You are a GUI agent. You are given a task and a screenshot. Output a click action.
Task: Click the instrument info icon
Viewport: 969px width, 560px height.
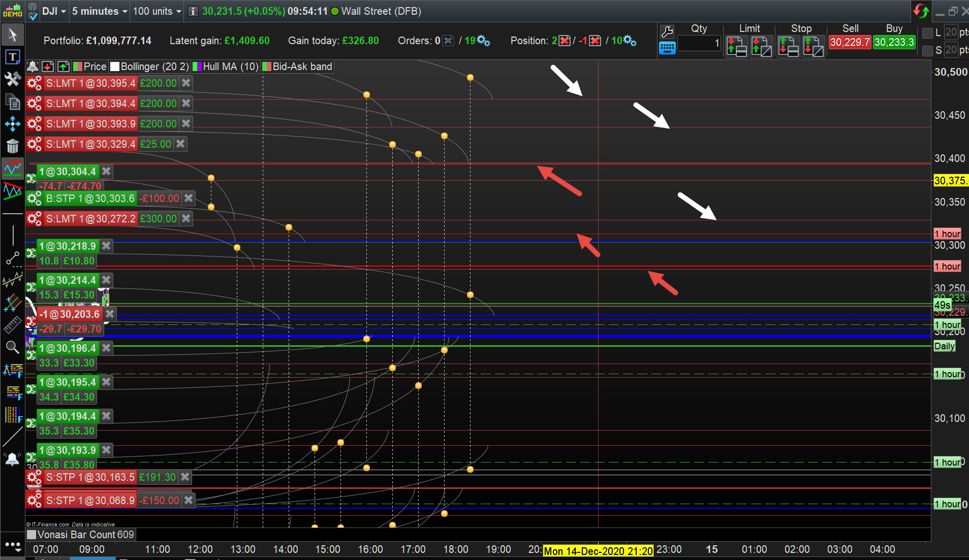193,11
